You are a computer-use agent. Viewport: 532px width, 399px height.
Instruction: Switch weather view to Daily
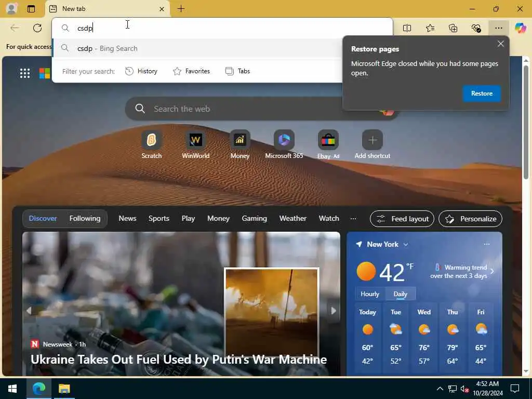(x=401, y=294)
